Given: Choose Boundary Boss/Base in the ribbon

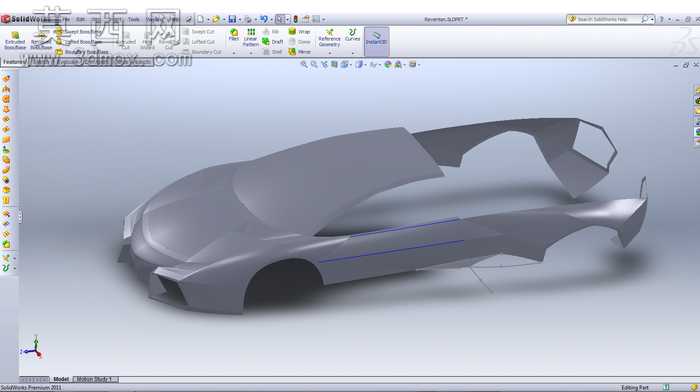Looking at the screenshot, I should pos(82,52).
